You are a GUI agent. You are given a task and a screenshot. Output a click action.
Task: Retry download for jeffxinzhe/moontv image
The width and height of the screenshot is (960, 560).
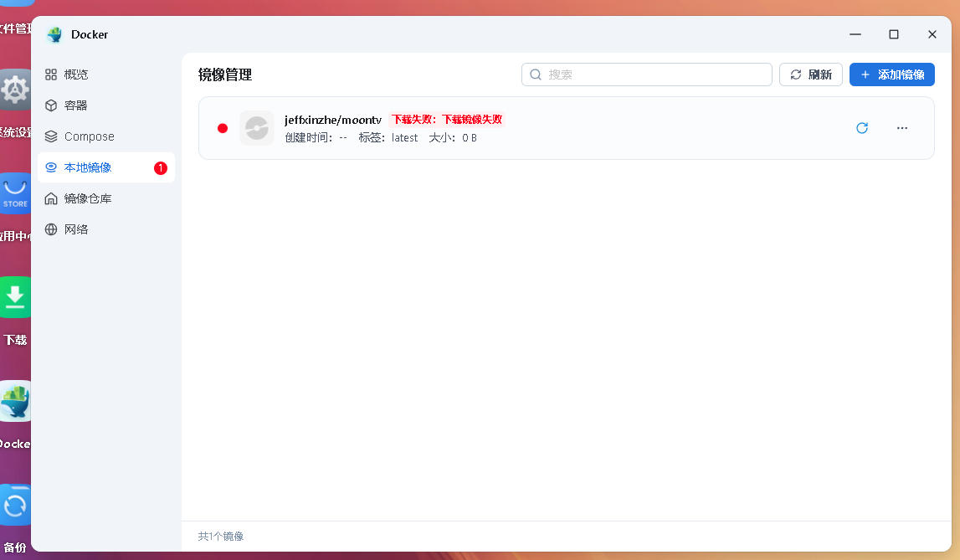862,128
